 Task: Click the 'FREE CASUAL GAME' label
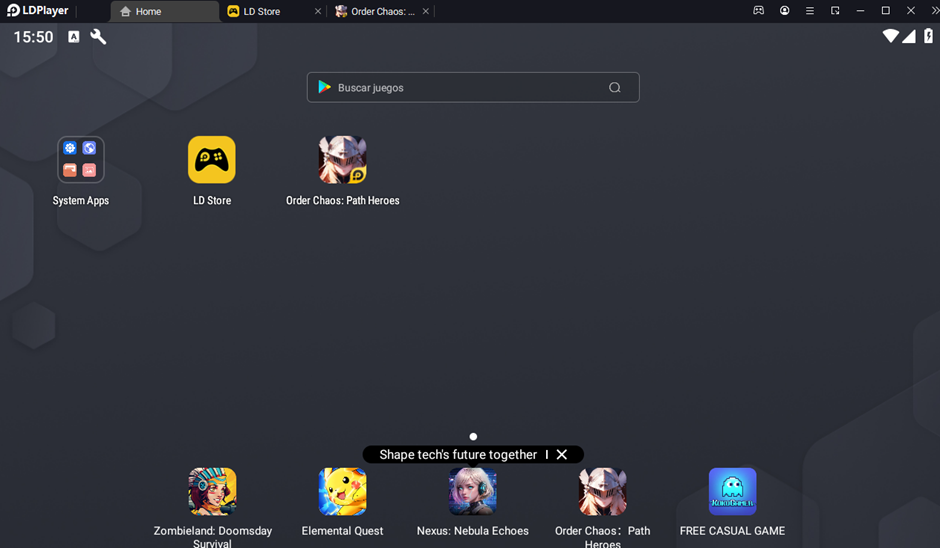tap(733, 531)
